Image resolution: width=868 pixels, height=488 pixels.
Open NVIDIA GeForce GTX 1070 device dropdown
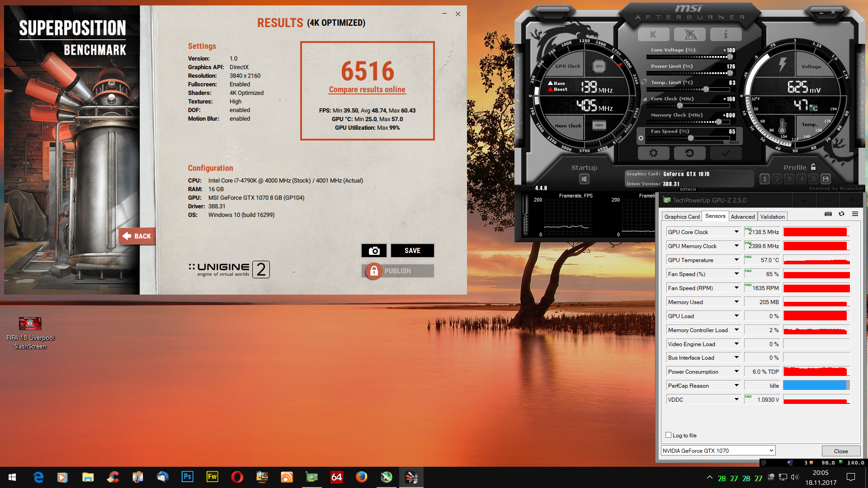coord(771,450)
